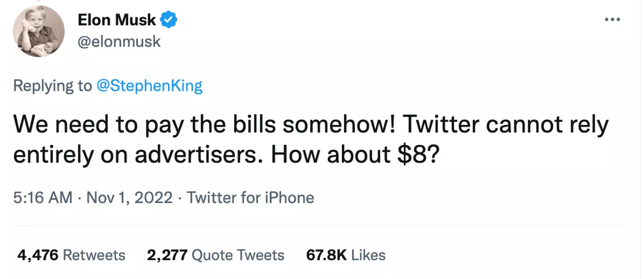The image size is (644, 279).
Task: Click the "4,476" retweet count number
Action: (38, 255)
